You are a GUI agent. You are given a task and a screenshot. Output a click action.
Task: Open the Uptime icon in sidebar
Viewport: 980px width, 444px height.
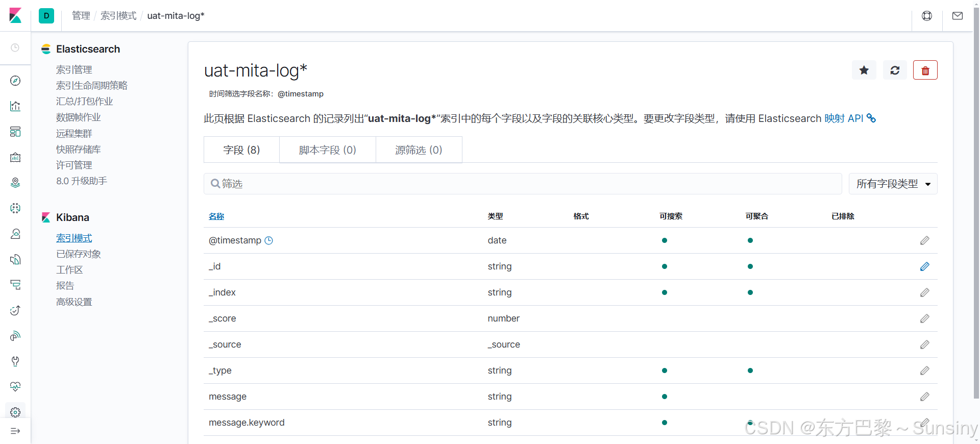point(15,310)
